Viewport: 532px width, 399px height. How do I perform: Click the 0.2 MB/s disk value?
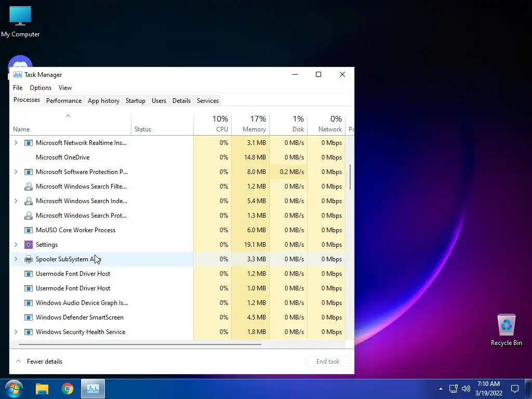pos(292,172)
